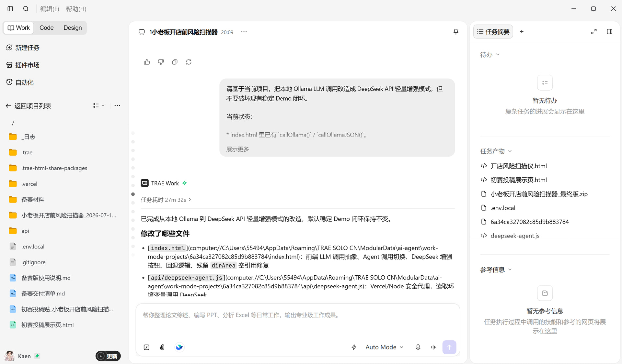Add a new tab with plus icon

pos(522,32)
